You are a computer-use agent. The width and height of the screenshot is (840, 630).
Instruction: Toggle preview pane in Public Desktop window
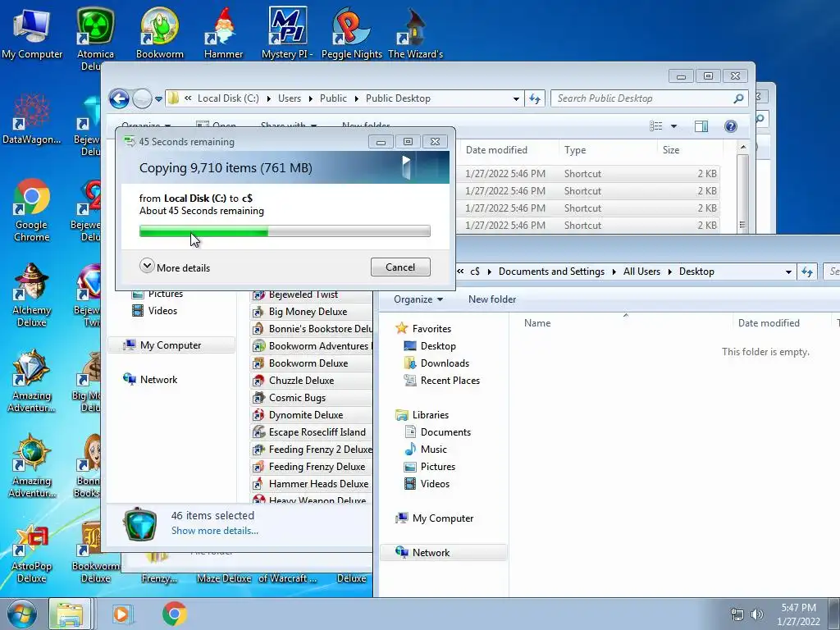coord(701,126)
